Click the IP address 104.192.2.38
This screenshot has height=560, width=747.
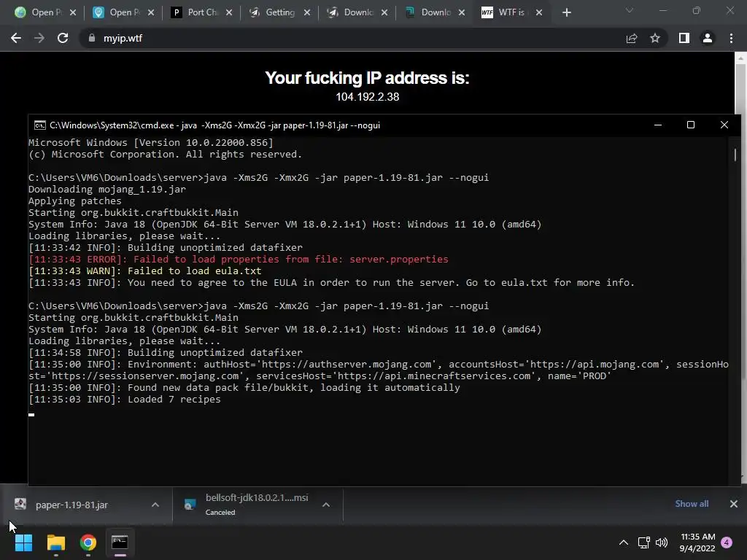(368, 97)
